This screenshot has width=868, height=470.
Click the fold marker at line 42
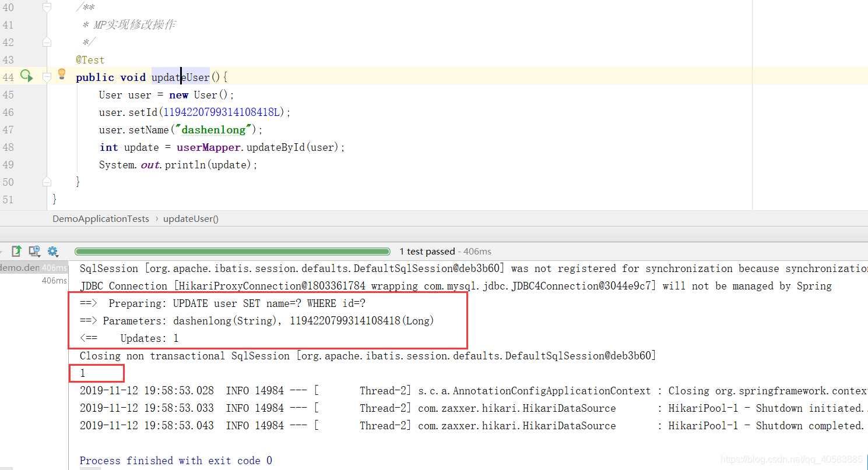pyautogui.click(x=47, y=43)
